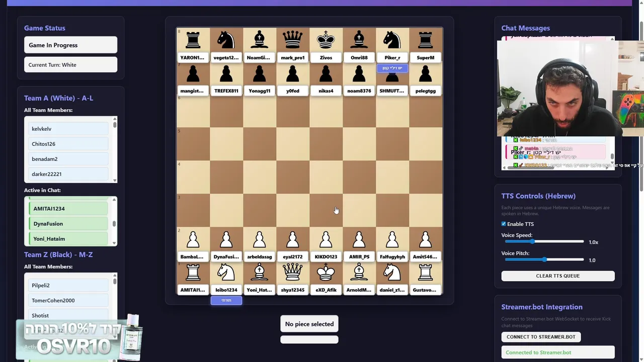Select the white king labeled eXD_Afik
The width and height of the screenshot is (644, 362).
click(326, 273)
